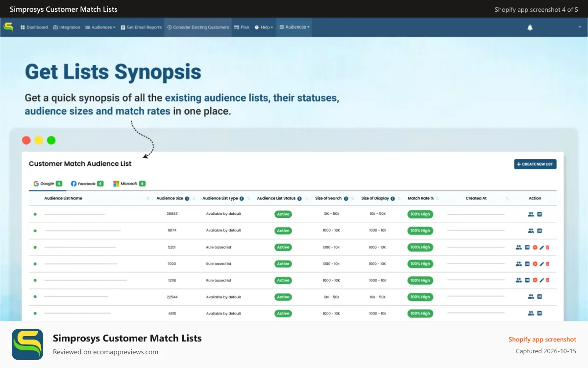588x368 pixels.
Task: Open list details icon for the 12118 row
Action: click(527, 280)
